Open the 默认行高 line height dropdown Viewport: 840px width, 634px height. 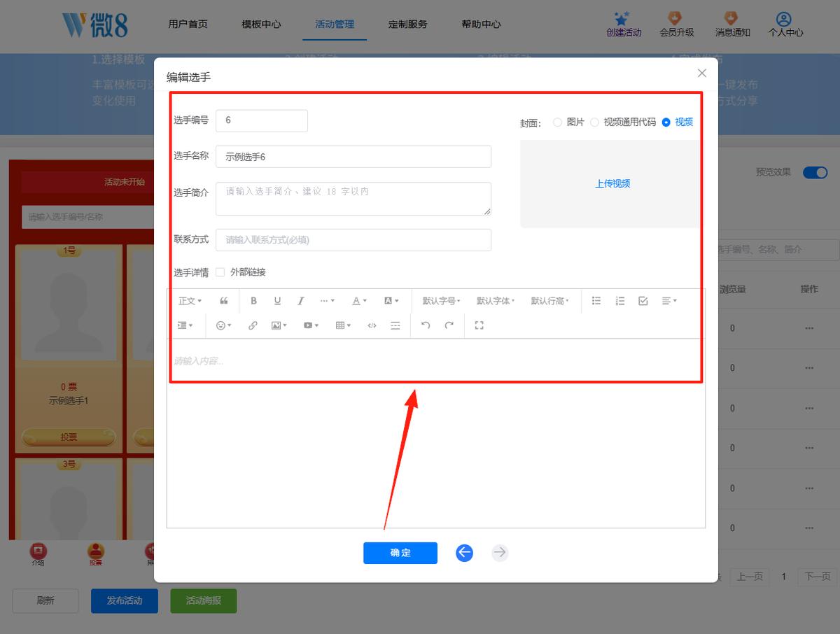[550, 301]
